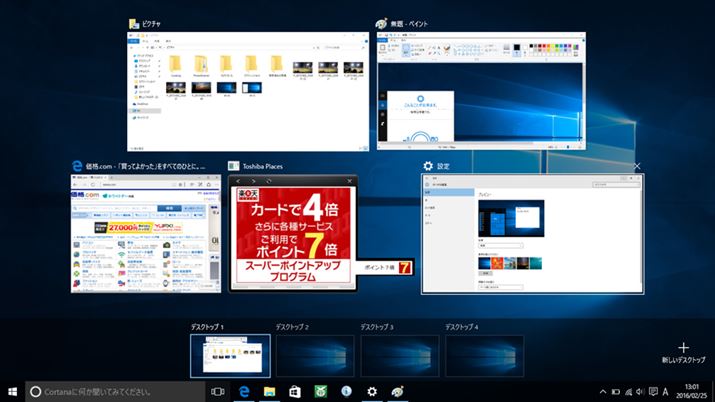Expand the hidden system tray icons chevron
The height and width of the screenshot is (402, 715).
[603, 391]
